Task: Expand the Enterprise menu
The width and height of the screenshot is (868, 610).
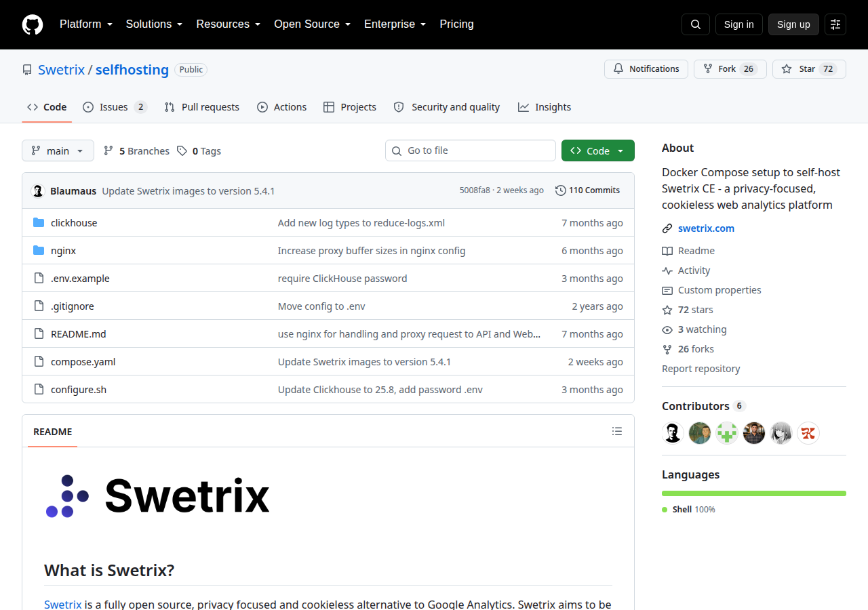Action: coord(395,24)
